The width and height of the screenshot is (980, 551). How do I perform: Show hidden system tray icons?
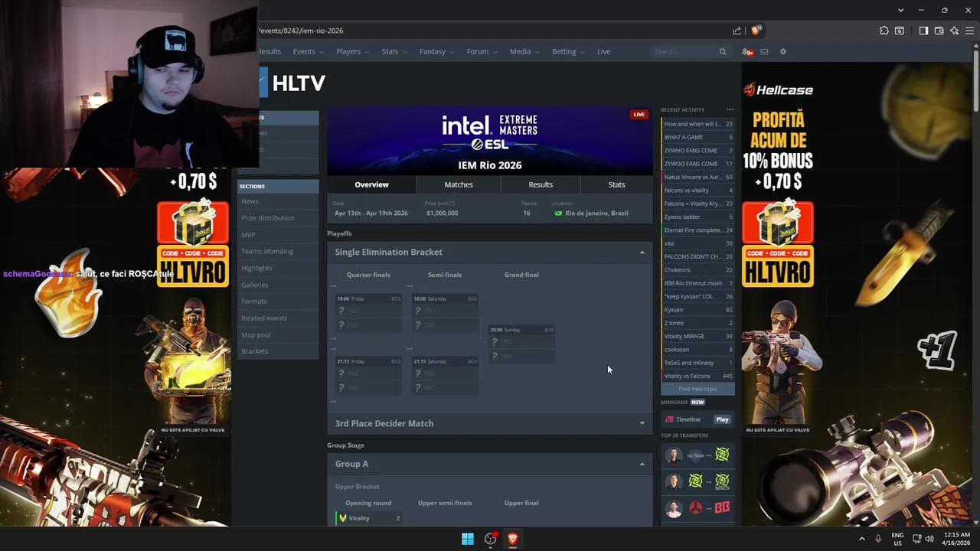point(862,539)
